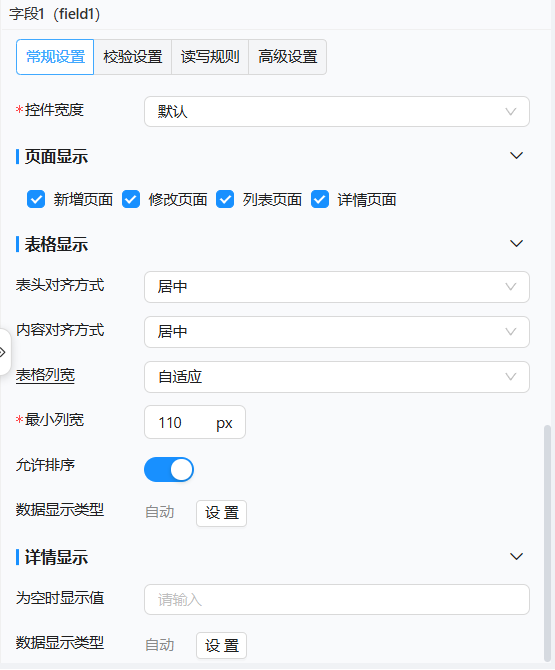Switch to the 校验设置 tab

point(133,57)
